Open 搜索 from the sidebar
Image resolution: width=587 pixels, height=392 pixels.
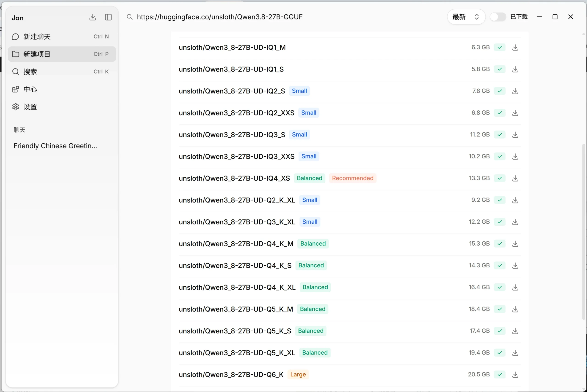tap(62, 72)
